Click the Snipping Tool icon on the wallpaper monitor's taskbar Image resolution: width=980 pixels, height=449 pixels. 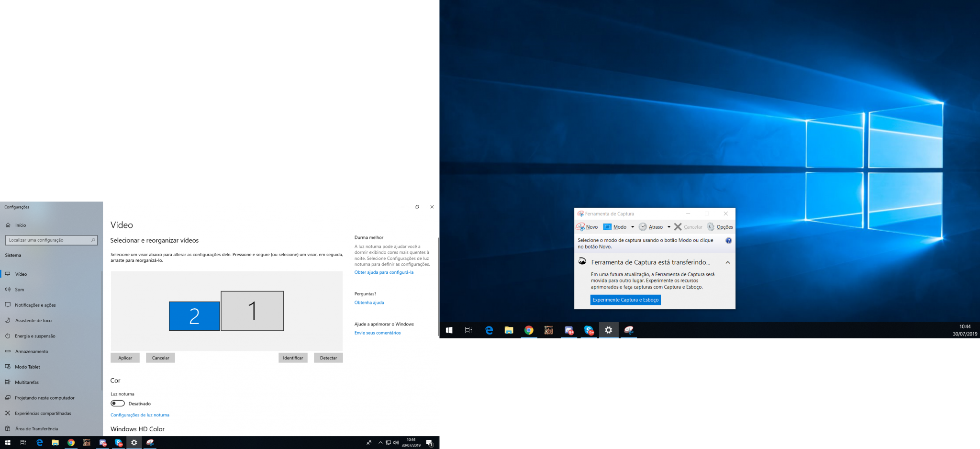(629, 330)
